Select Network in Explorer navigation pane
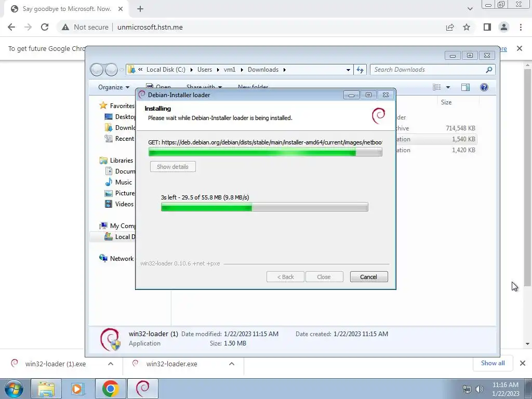This screenshot has height=399, width=532. (117, 259)
